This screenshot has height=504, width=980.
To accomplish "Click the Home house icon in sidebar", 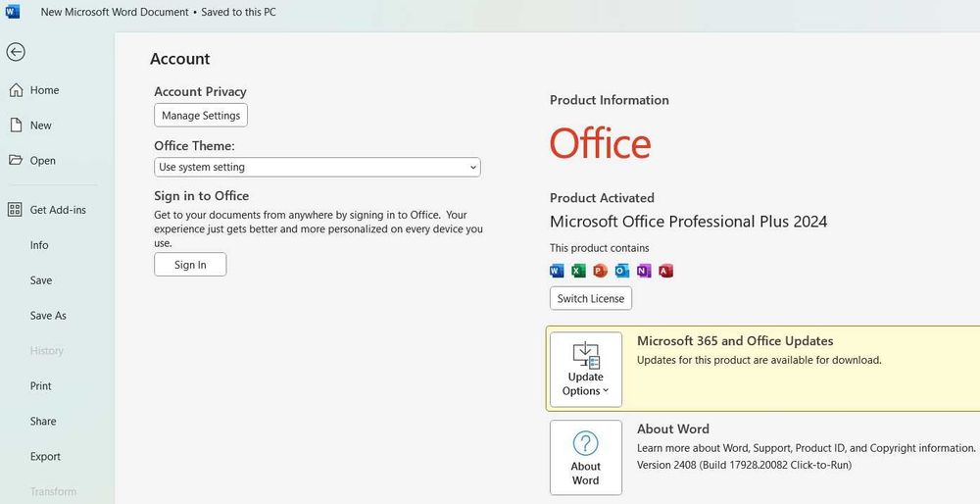I will (16, 90).
